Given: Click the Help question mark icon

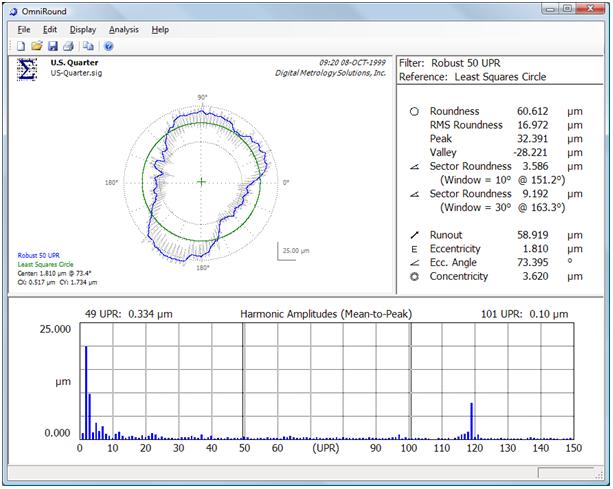Looking at the screenshot, I should (x=108, y=46).
